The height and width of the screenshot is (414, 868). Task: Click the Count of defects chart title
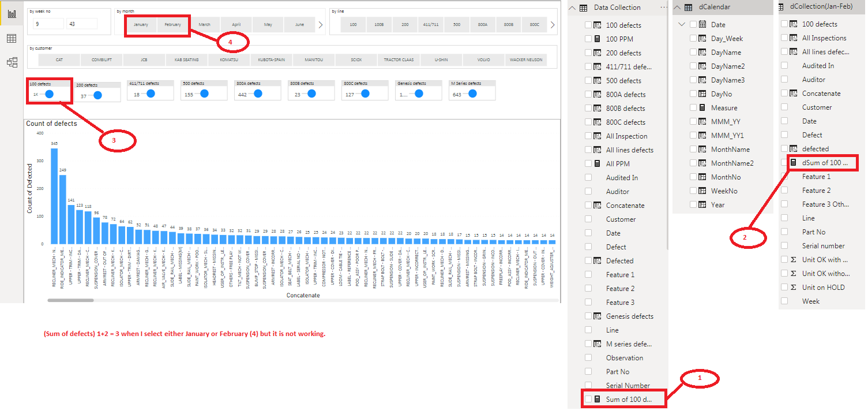pos(51,123)
